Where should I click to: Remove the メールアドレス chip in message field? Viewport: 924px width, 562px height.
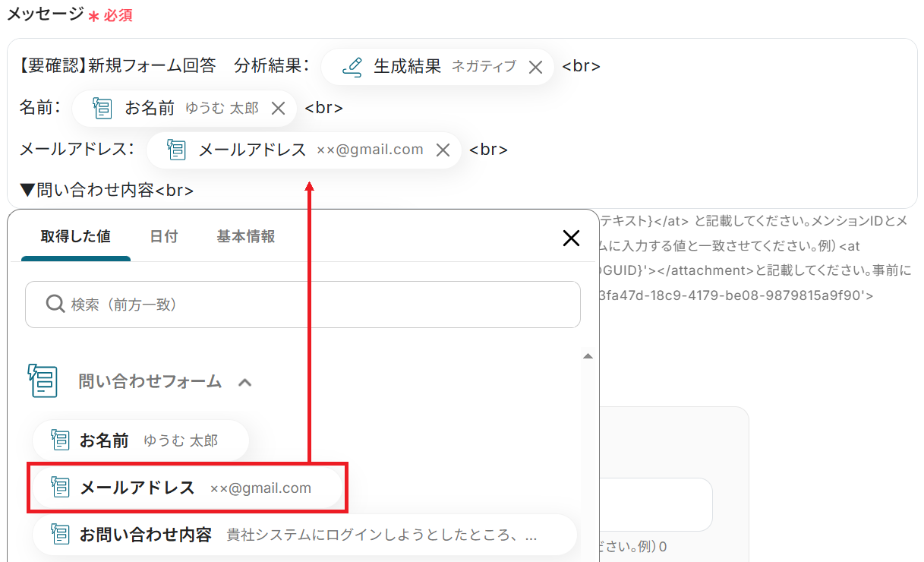pos(443,150)
